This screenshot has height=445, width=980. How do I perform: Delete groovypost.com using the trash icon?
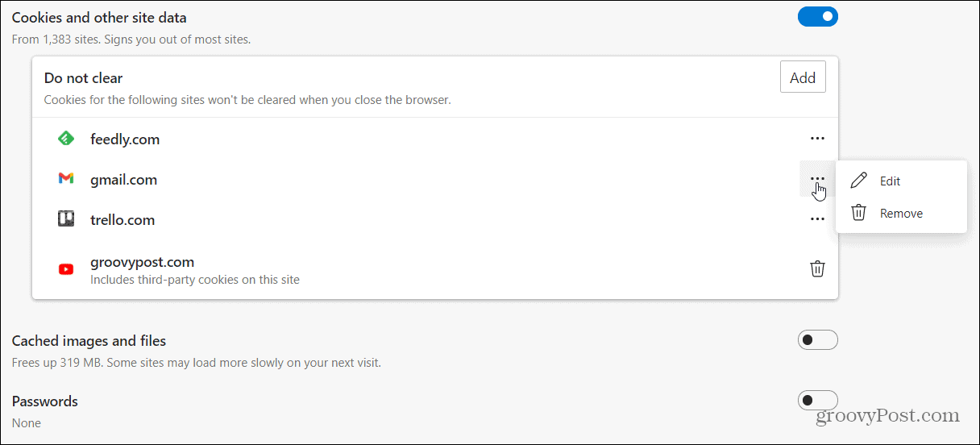[x=817, y=269]
